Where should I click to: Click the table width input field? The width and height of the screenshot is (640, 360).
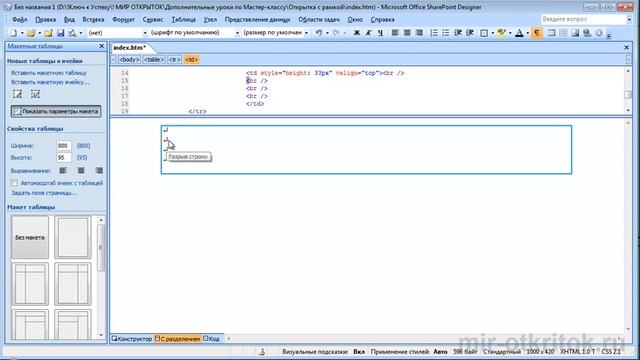coord(64,146)
